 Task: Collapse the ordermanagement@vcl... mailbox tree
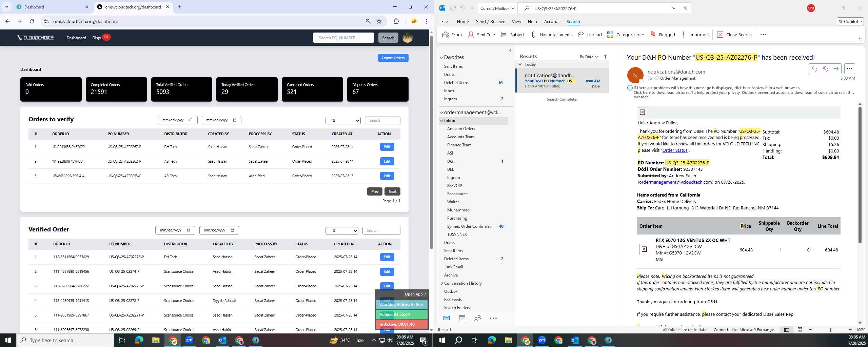(x=442, y=113)
